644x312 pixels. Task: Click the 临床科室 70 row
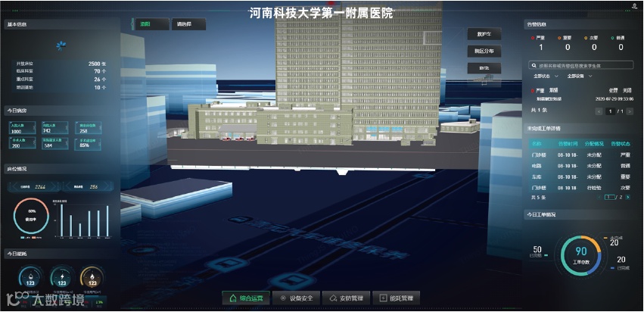pos(61,71)
